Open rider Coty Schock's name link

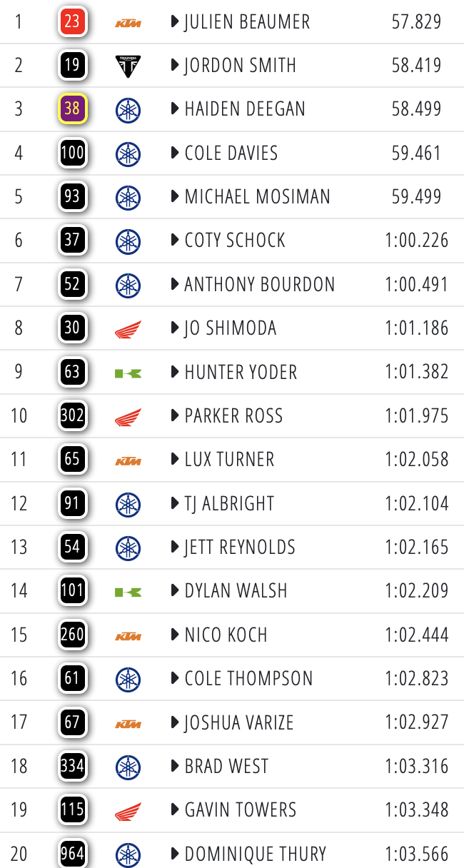pyautogui.click(x=235, y=241)
